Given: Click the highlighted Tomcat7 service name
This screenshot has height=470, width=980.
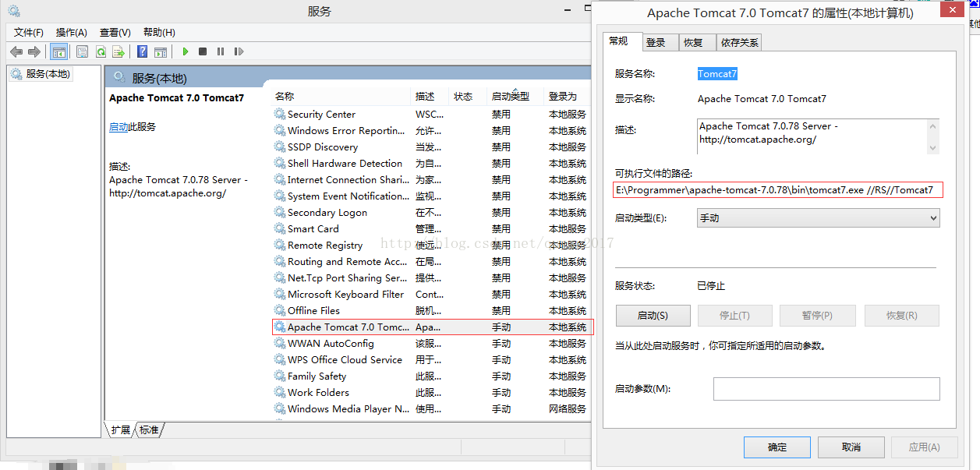Looking at the screenshot, I should (717, 74).
